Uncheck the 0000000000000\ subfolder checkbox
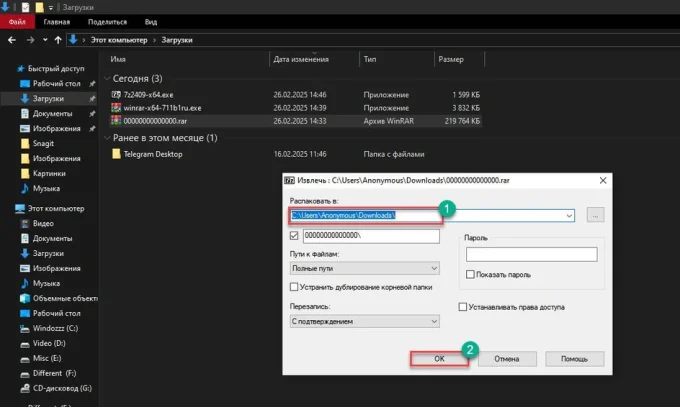This screenshot has height=407, width=680. 294,236
